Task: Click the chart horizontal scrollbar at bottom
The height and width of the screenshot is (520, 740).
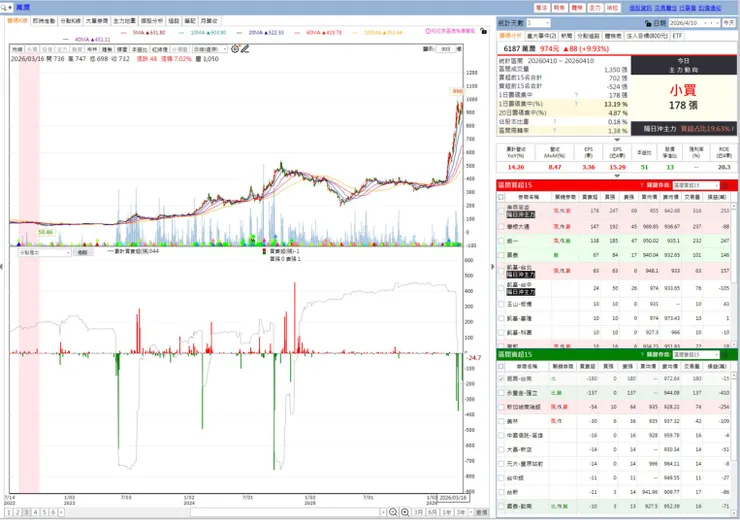Action: [x=286, y=512]
